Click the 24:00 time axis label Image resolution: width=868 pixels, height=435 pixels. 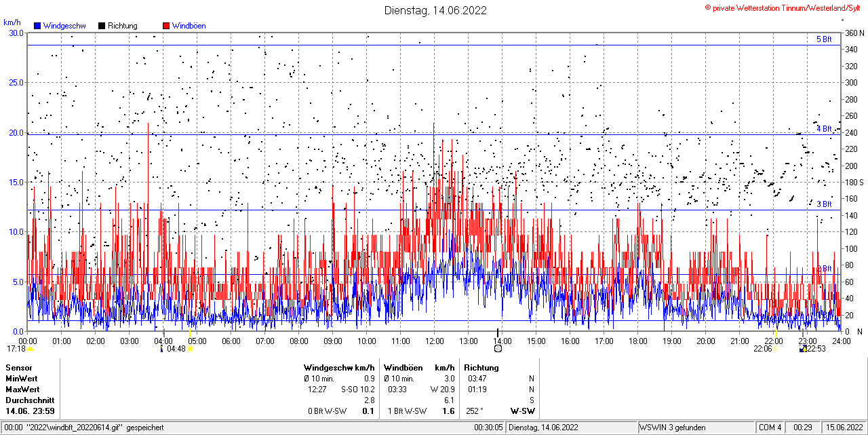pyautogui.click(x=841, y=341)
